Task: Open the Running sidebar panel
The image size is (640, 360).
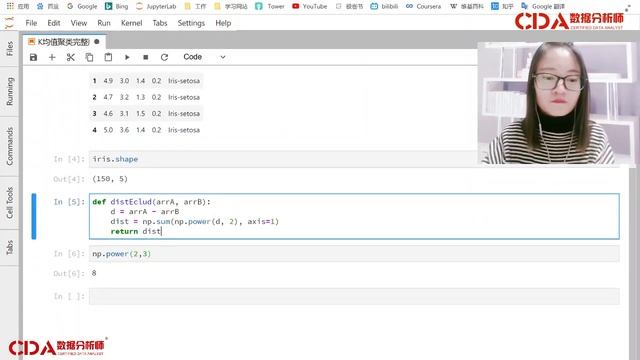Action: (x=9, y=91)
